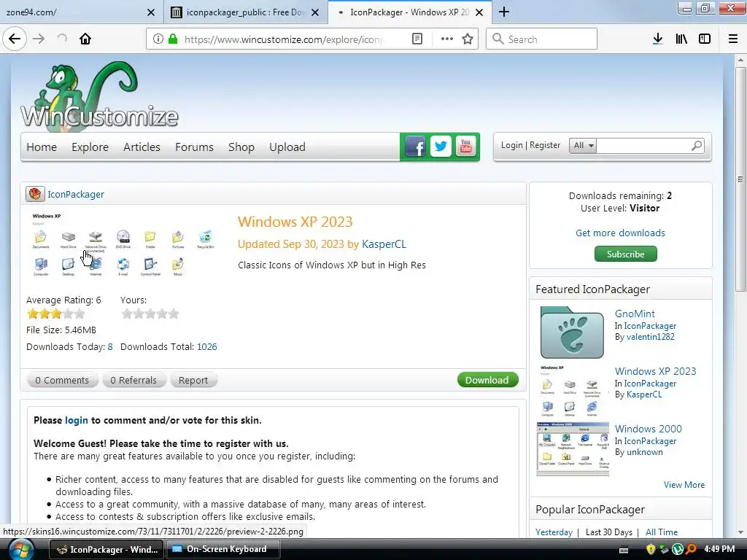Click the Windows Start orb
This screenshot has width=747, height=560.
tap(21, 549)
